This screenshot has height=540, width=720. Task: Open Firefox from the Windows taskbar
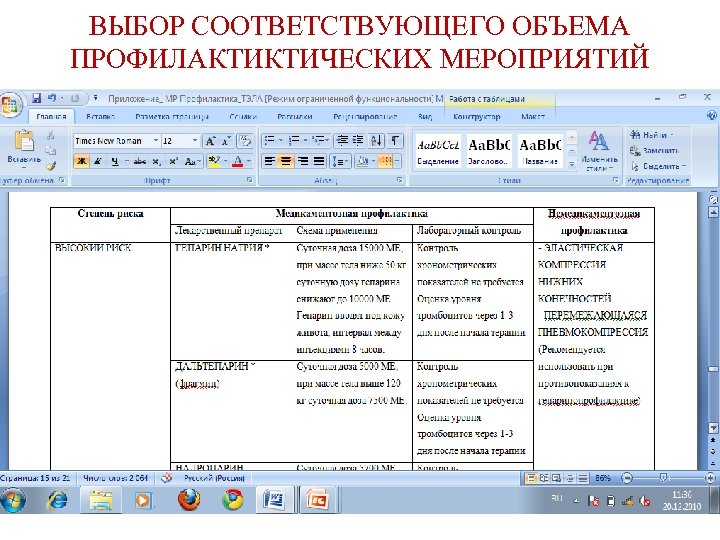[189, 500]
